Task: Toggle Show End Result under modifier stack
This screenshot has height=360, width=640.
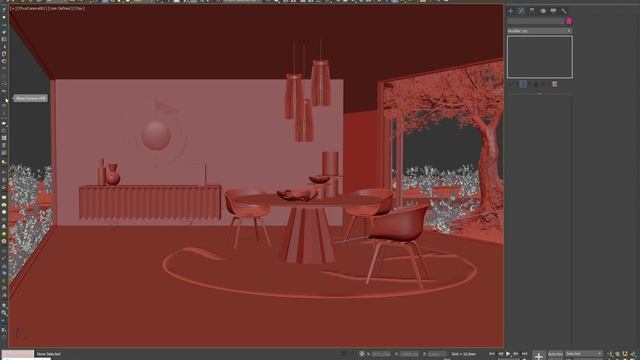Action: pos(523,84)
